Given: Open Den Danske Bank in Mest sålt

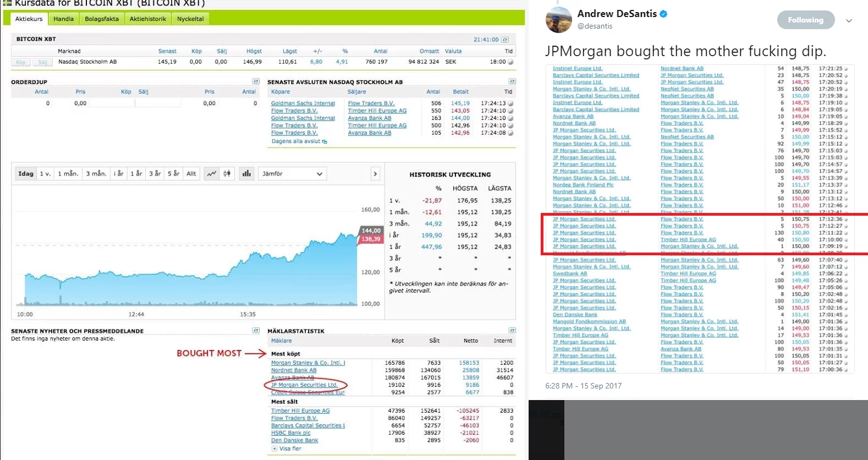Looking at the screenshot, I should [294, 440].
